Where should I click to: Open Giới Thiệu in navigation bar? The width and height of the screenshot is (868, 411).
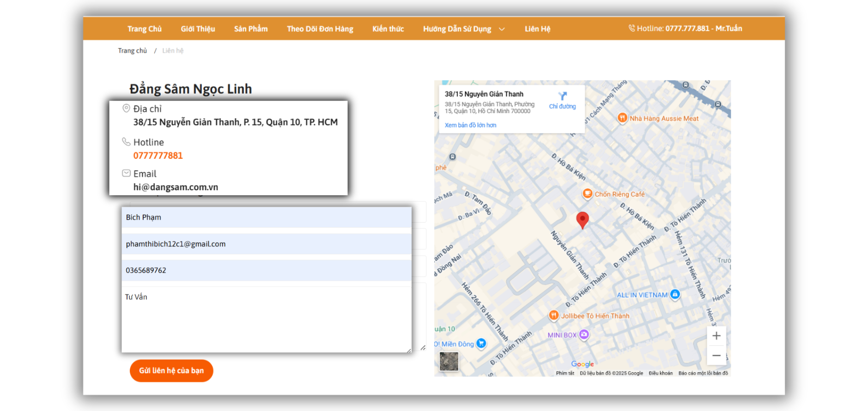tap(198, 29)
